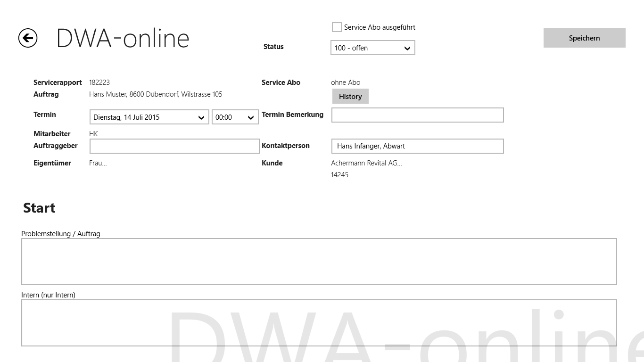
Task: Click the Mitarbeiter value HK
Action: [93, 134]
